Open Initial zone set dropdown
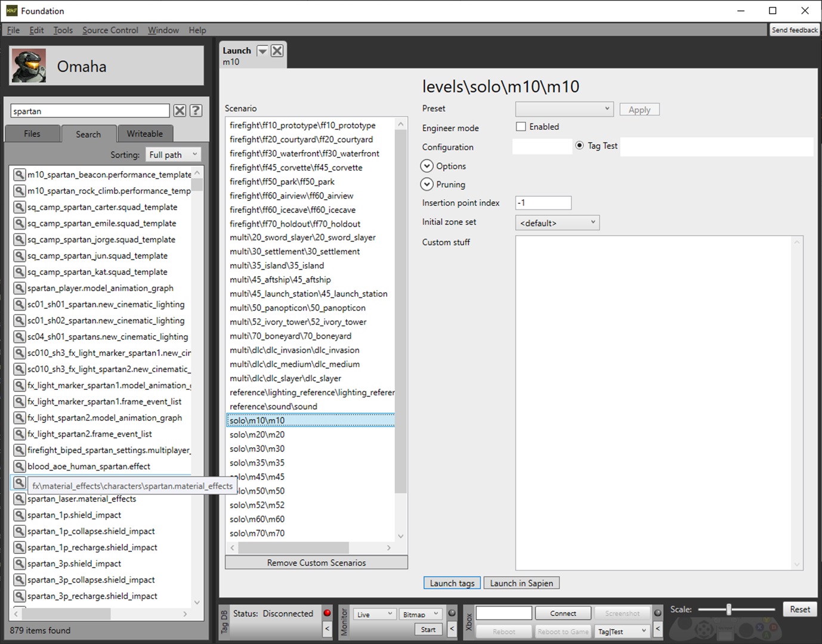Image resolution: width=822 pixels, height=644 pixels. coord(557,222)
